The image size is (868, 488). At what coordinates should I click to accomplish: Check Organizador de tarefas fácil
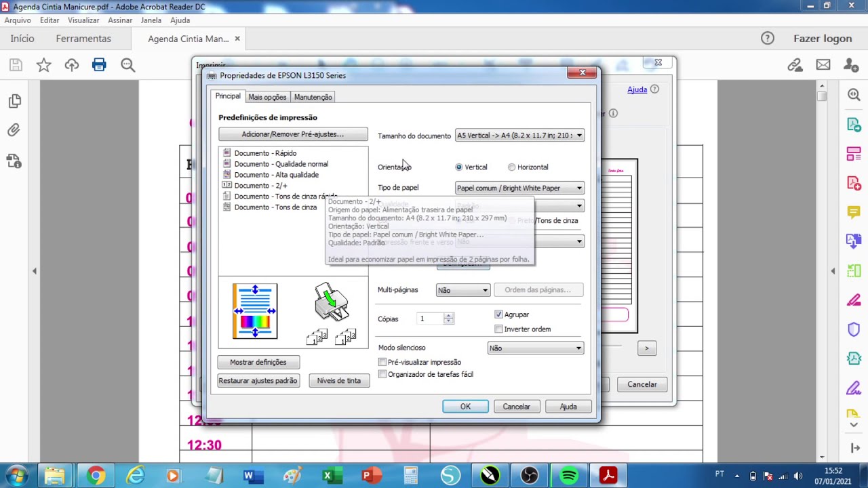(x=382, y=374)
